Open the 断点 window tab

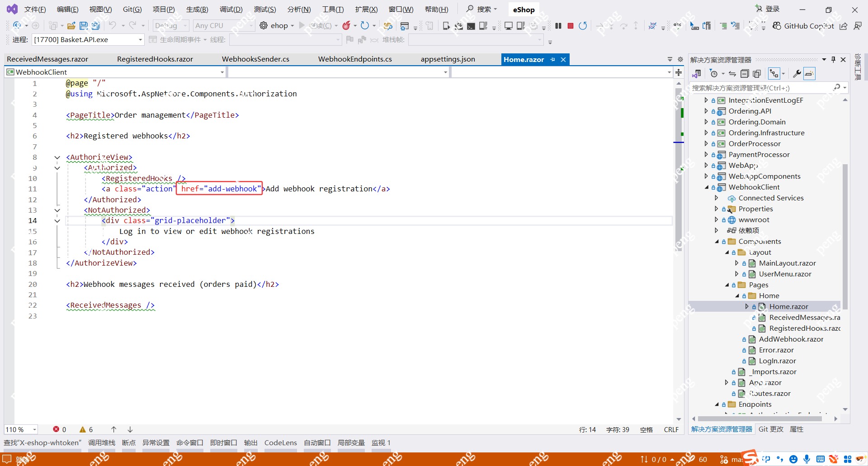click(x=129, y=443)
